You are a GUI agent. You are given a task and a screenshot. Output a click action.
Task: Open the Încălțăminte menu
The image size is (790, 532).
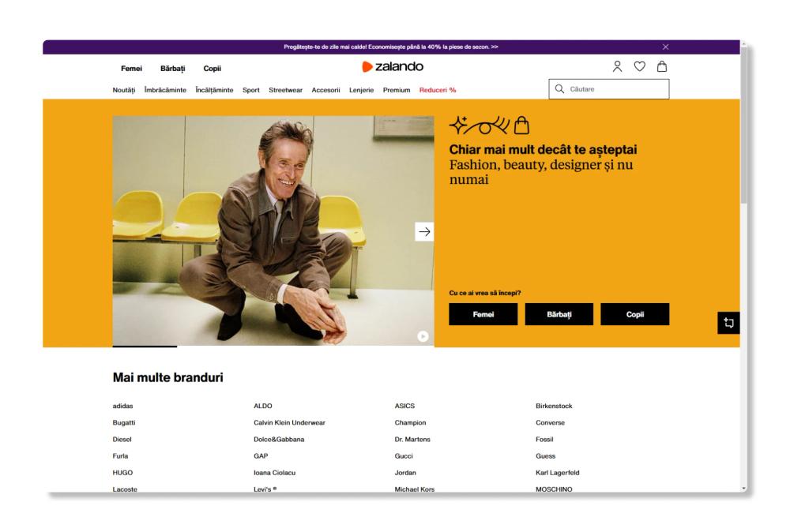tap(214, 90)
